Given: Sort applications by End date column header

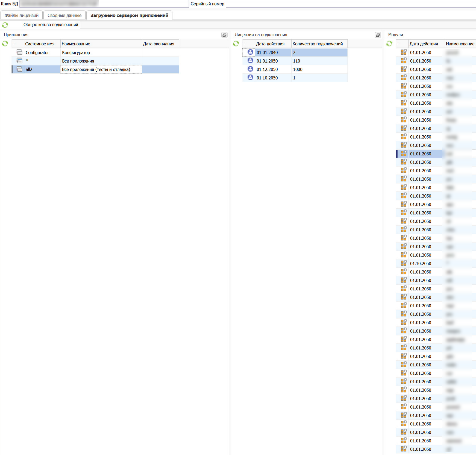Looking at the screenshot, I should pyautogui.click(x=158, y=44).
